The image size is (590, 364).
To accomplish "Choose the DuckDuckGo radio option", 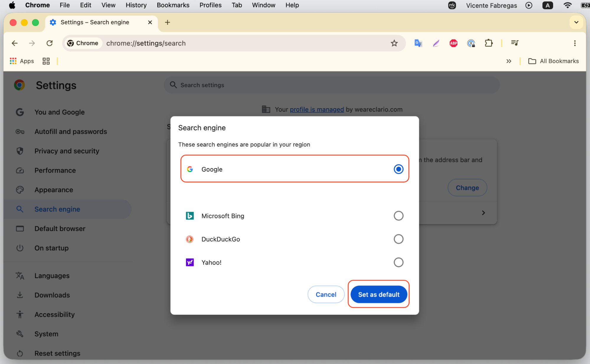I will 398,239.
